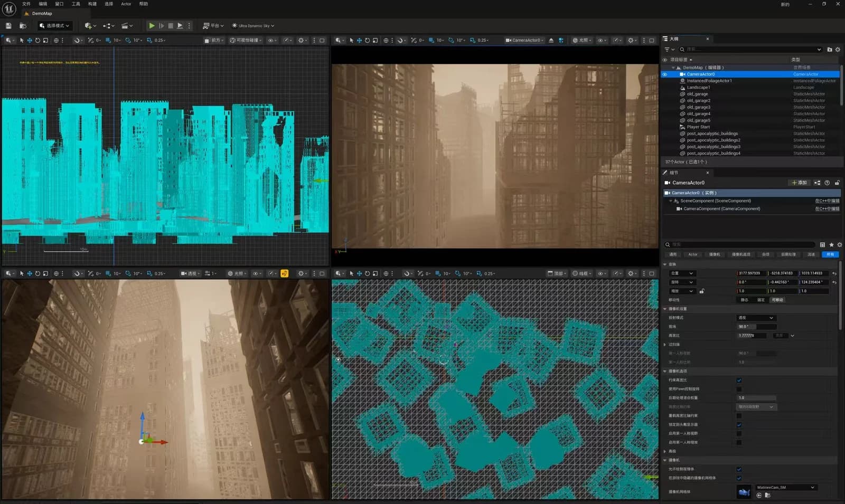
Task: Save the current level with floppy icon
Action: pyautogui.click(x=8, y=25)
